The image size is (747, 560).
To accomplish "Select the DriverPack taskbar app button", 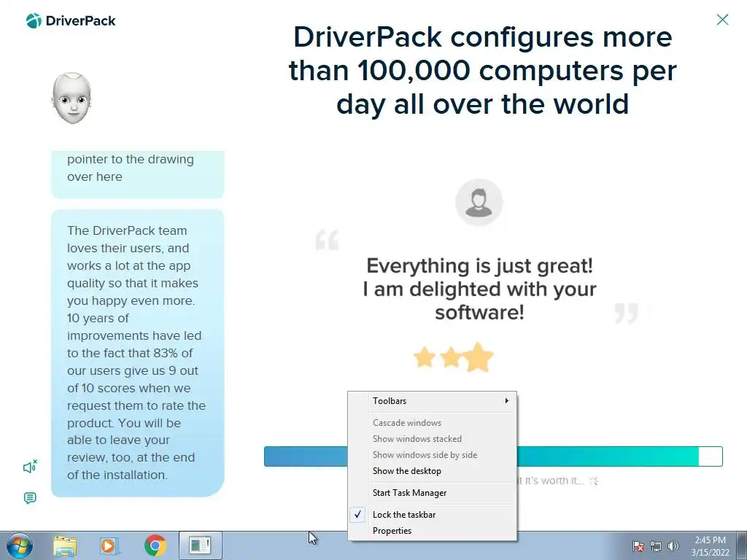I will pos(200,545).
